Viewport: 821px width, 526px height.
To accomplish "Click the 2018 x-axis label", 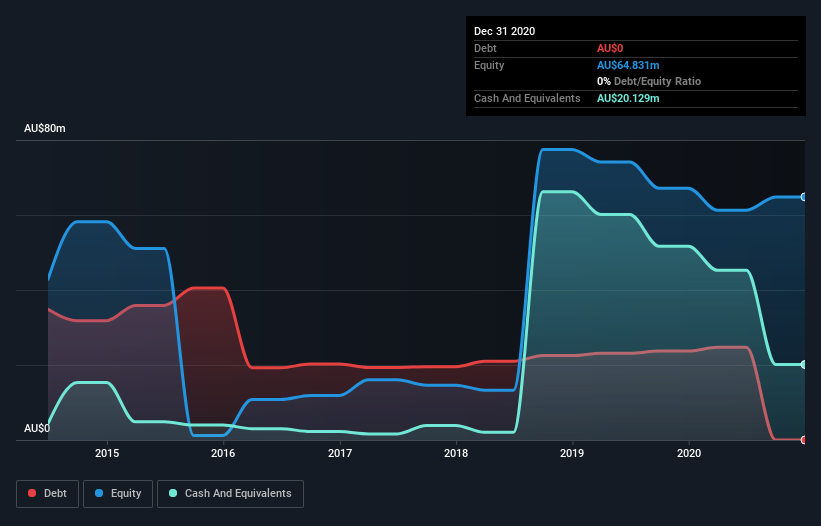I will tap(456, 453).
